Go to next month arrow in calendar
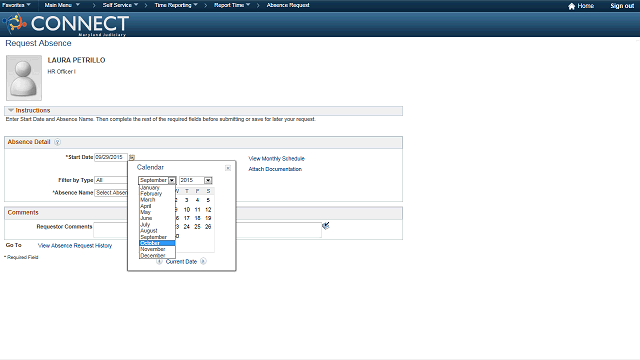 pos(203,261)
